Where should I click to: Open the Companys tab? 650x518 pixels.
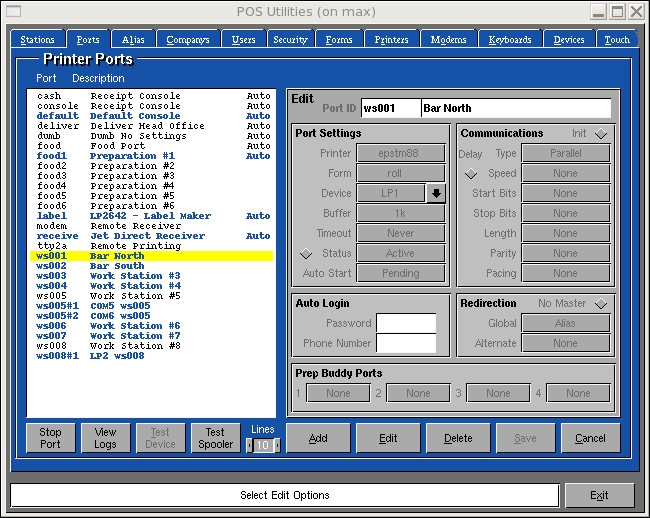[x=188, y=40]
